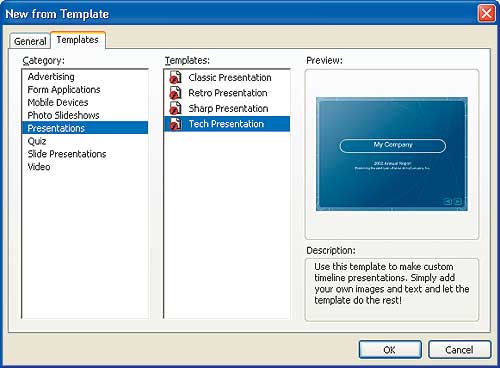Select Tech Presentation template name
This screenshot has height=368, width=500.
click(x=226, y=124)
